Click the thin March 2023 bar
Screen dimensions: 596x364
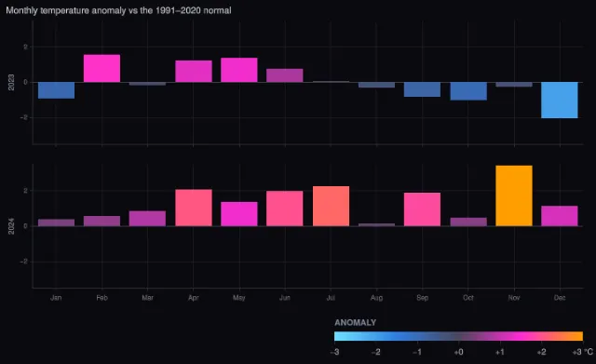[147, 84]
